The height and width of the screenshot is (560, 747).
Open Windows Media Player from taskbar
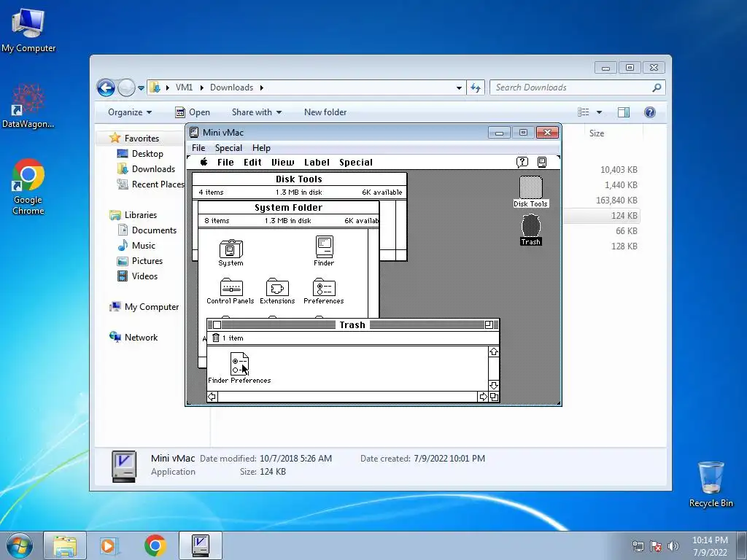[109, 545]
